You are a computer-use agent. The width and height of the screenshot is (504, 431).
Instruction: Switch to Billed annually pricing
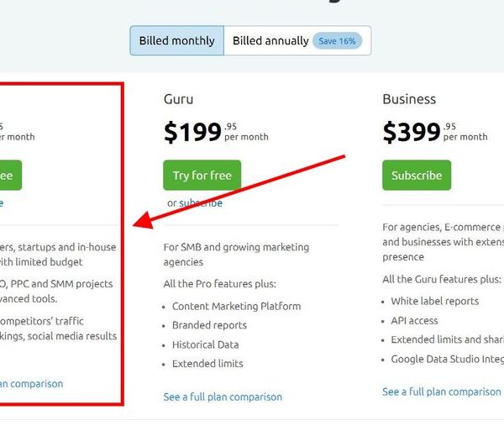(x=270, y=40)
